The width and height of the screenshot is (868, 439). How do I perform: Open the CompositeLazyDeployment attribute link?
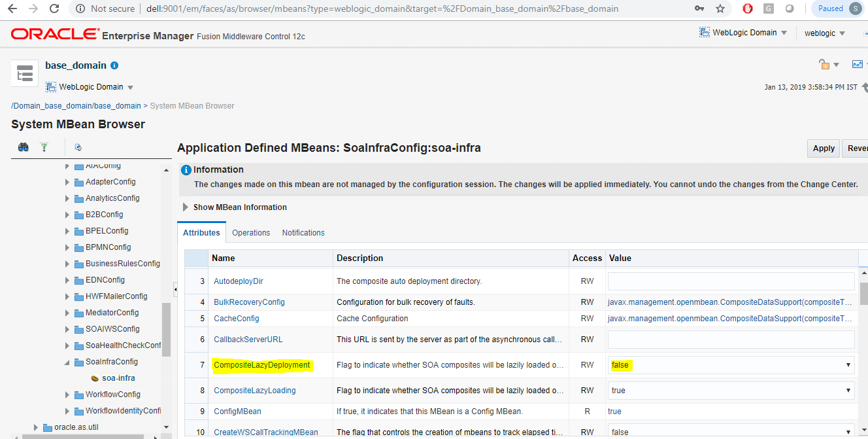[x=261, y=364]
